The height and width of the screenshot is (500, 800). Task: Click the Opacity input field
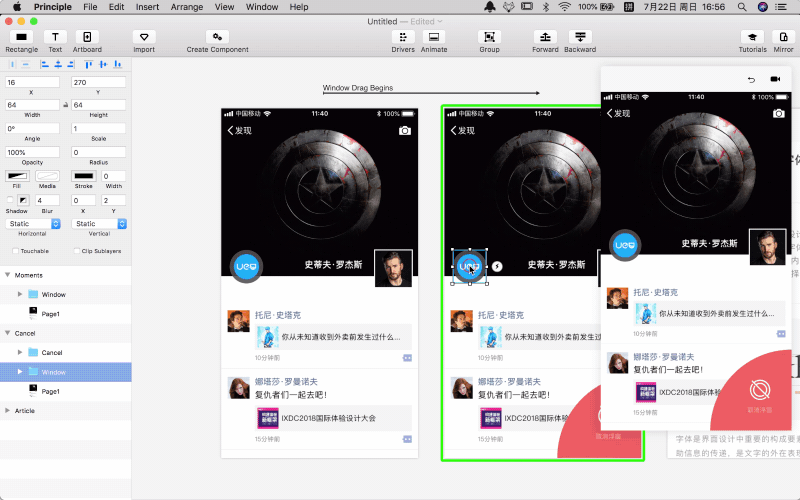(33, 152)
